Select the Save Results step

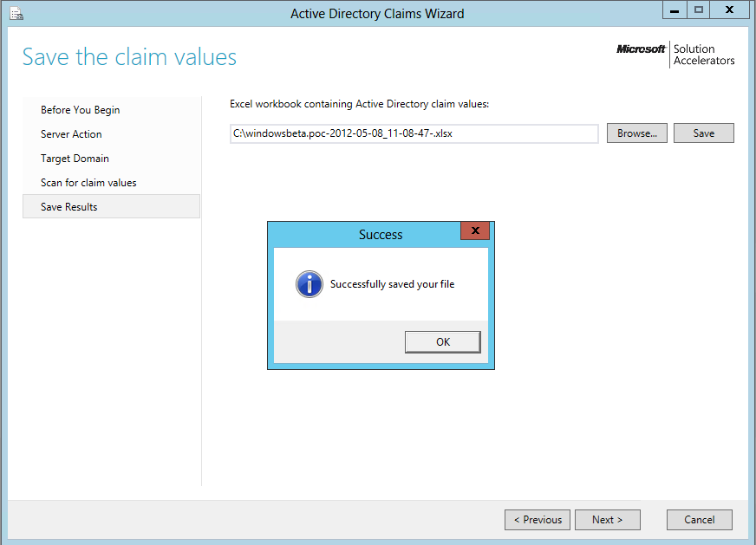tap(111, 206)
